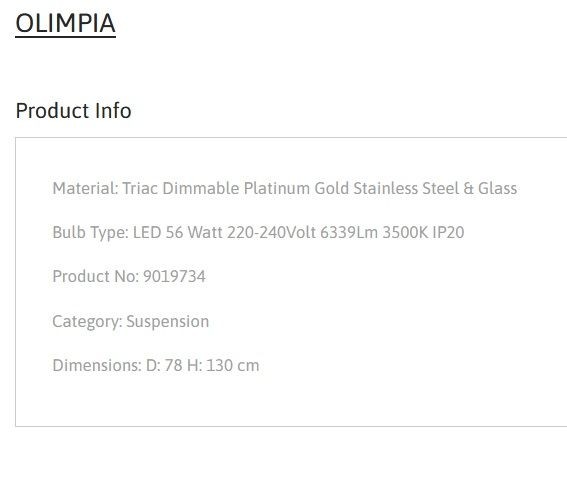Click the 6339Lm lumen value
567x502 pixels.
(349, 233)
